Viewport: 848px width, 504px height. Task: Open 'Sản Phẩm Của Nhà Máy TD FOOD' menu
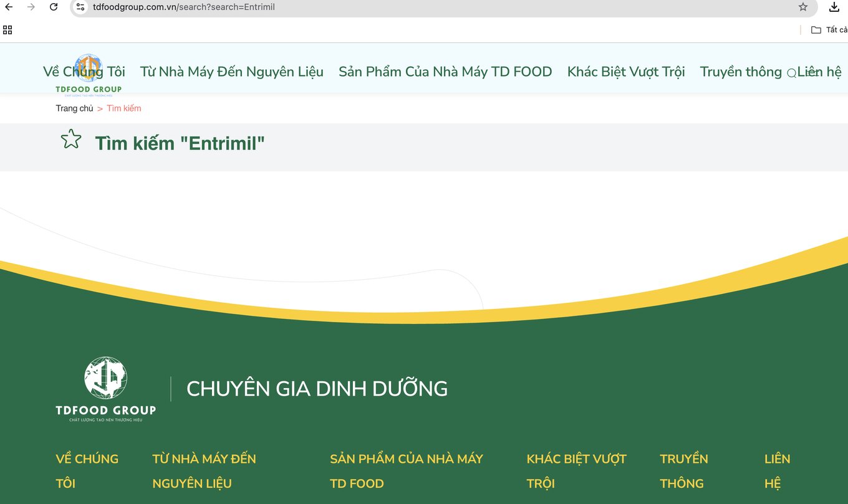pyautogui.click(x=445, y=72)
